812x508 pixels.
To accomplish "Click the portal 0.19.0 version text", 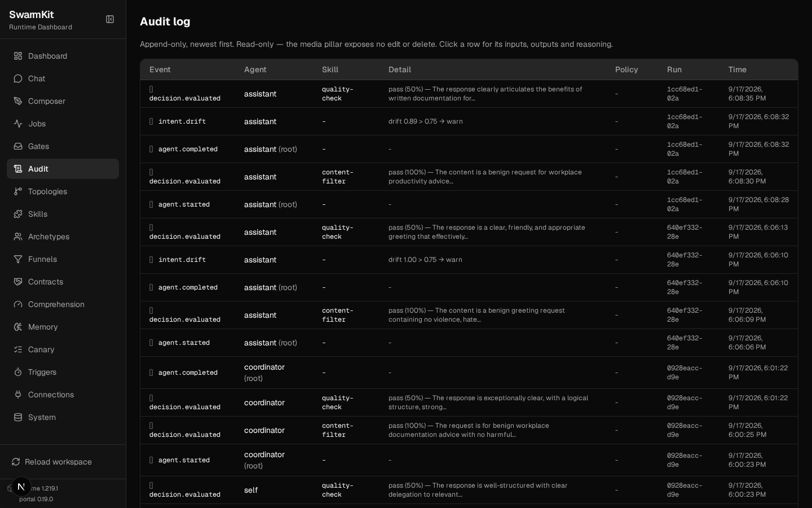I will (x=36, y=499).
